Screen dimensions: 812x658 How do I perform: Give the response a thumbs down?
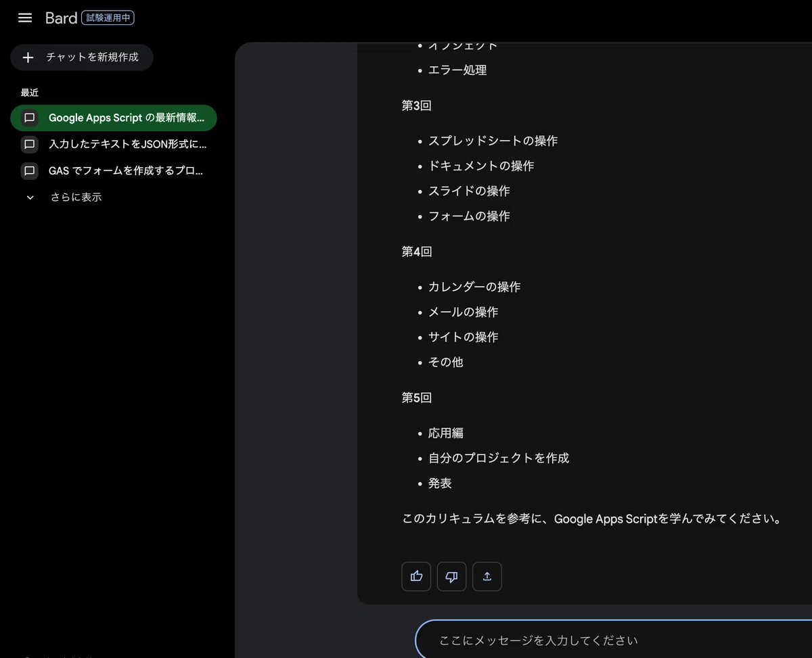[451, 576]
